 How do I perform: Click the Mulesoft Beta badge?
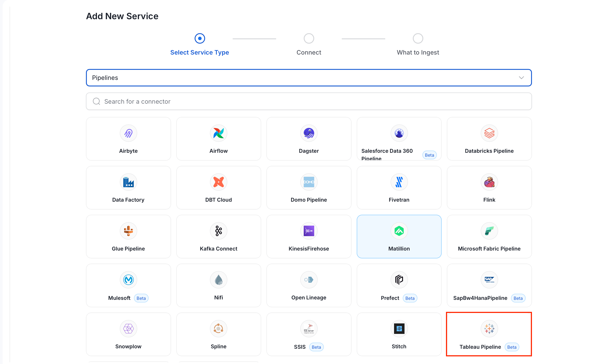point(141,298)
